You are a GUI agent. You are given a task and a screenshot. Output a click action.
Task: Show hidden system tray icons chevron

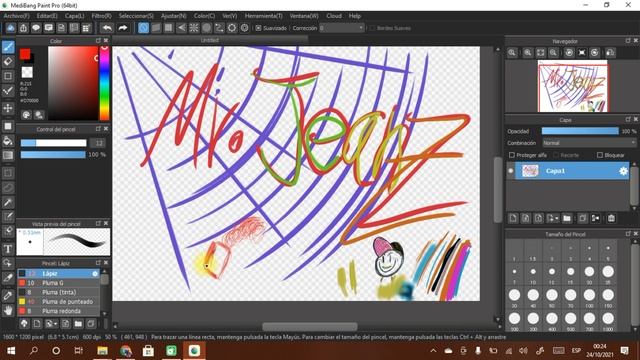click(x=433, y=351)
